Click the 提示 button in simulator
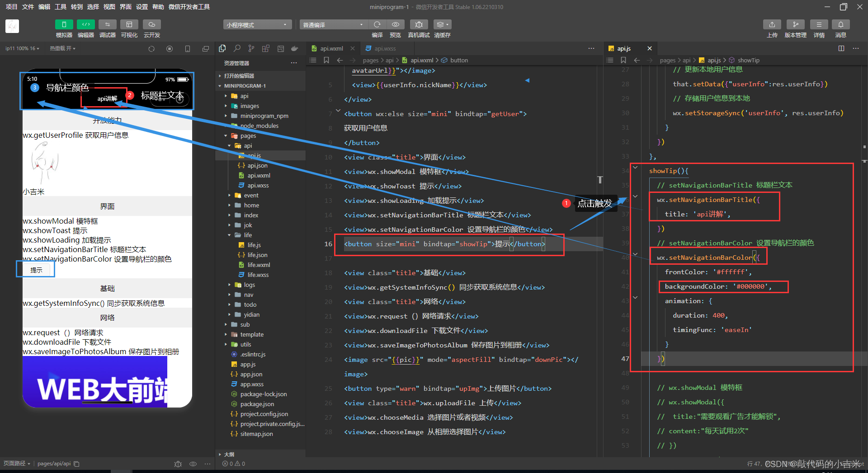Image resolution: width=868 pixels, height=473 pixels. point(36,270)
